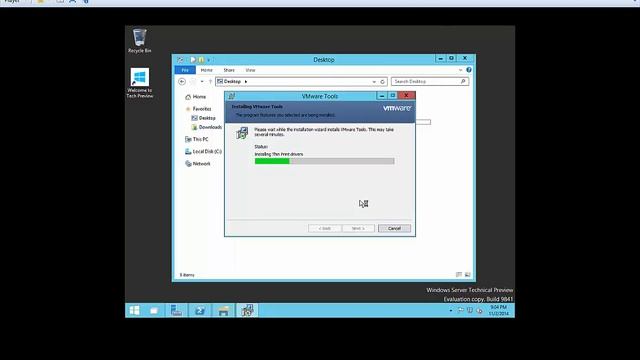Click Explorer quick access properties icon
Screen dimensions: 640x360
pyautogui.click(x=193, y=60)
